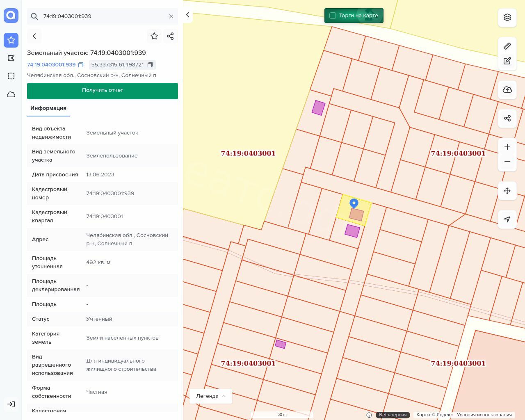Image resolution: width=525 pixels, height=420 pixels.
Task: Copy the cadastral number 74:19:0403001:939
Action: [81, 65]
